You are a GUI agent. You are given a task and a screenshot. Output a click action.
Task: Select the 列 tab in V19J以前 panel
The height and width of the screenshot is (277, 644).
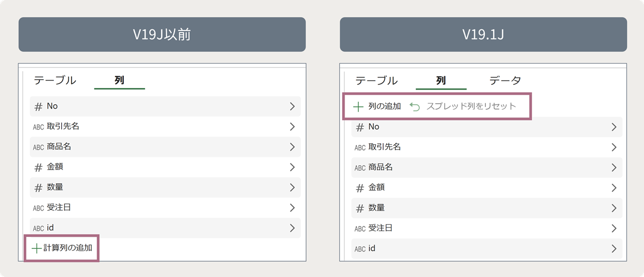pyautogui.click(x=119, y=81)
